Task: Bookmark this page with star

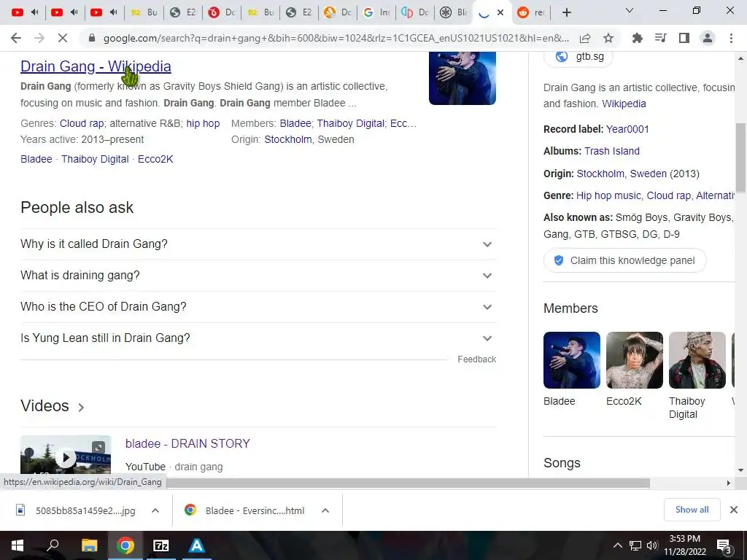Action: (608, 38)
